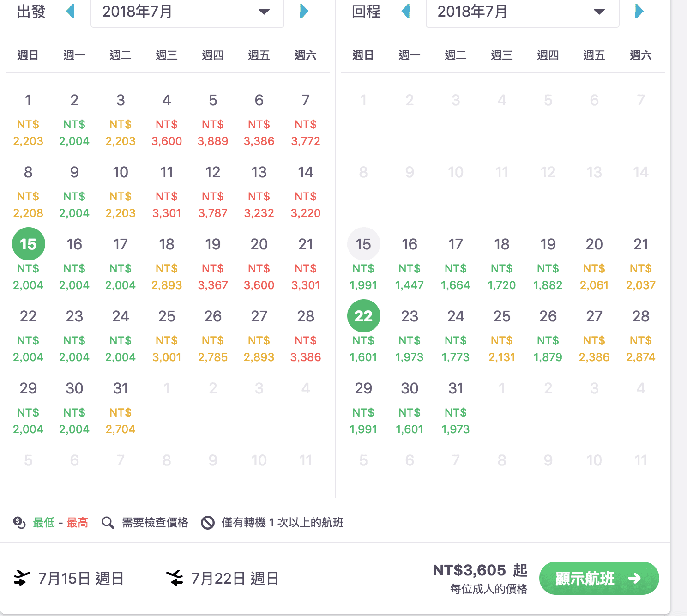Select return date July 20 NT$2,061
The image size is (687, 616).
click(x=594, y=264)
